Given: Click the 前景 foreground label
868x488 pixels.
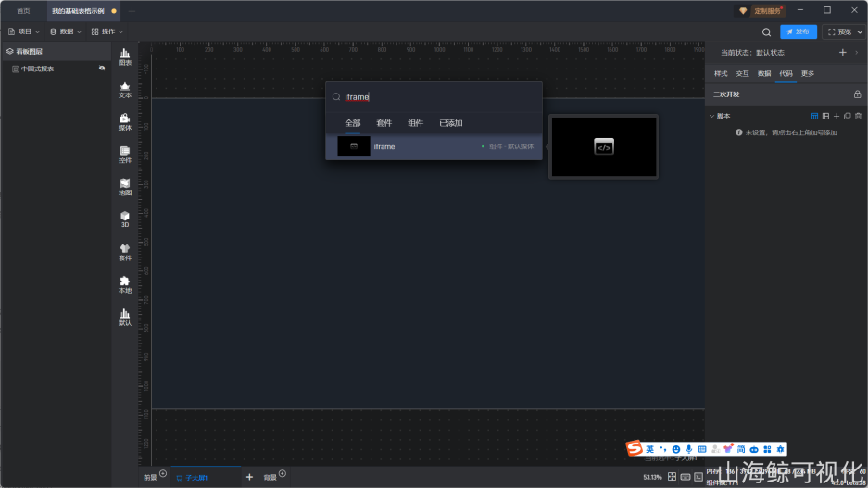Looking at the screenshot, I should [x=150, y=478].
